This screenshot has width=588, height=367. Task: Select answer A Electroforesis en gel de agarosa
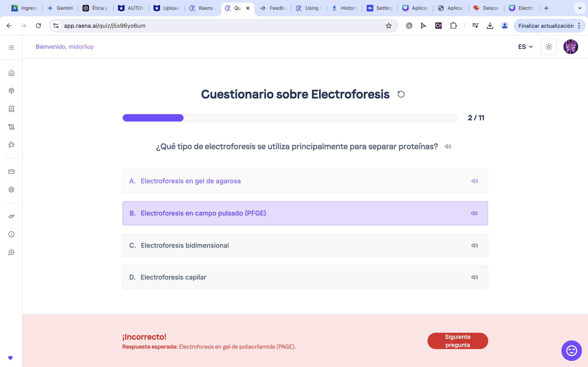click(x=305, y=181)
